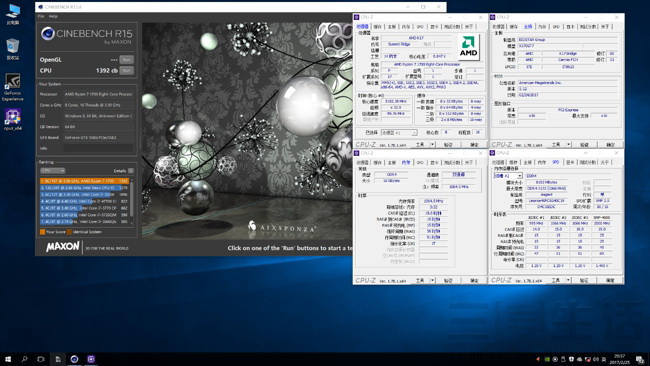Open the Help menu in Cinebench
The width and height of the screenshot is (650, 366).
point(53,16)
